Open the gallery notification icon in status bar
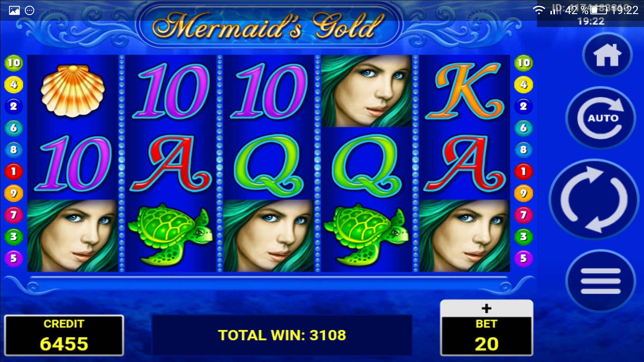The width and height of the screenshot is (644, 362). (14, 10)
